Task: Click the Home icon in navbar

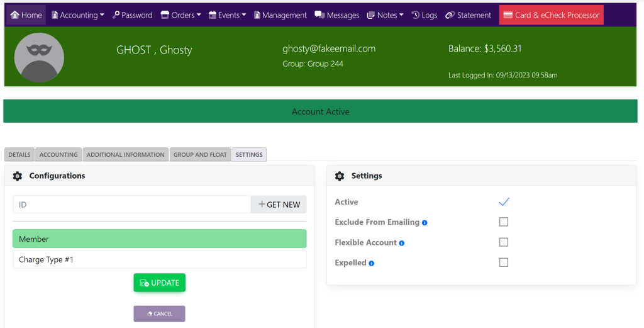Action: click(x=15, y=15)
